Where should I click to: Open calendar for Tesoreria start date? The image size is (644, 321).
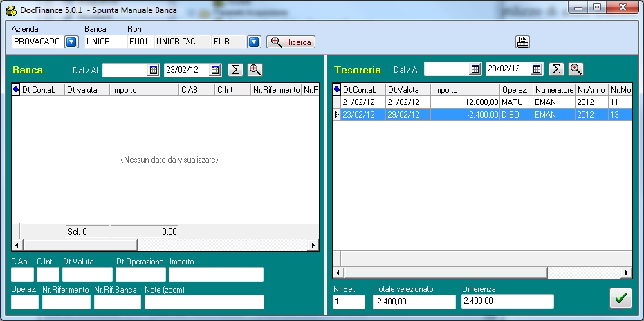[x=475, y=69]
